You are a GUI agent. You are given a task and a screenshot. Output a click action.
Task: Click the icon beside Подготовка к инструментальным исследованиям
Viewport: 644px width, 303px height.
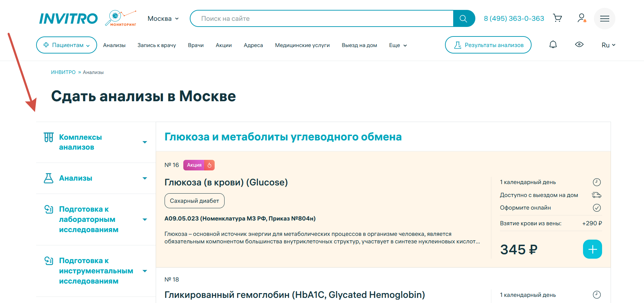49,261
